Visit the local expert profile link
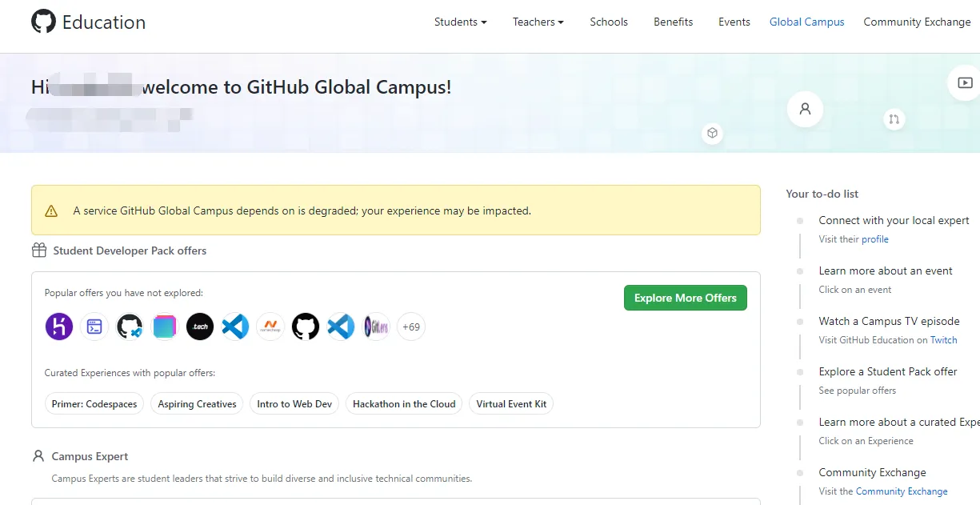The height and width of the screenshot is (505, 980). point(874,239)
